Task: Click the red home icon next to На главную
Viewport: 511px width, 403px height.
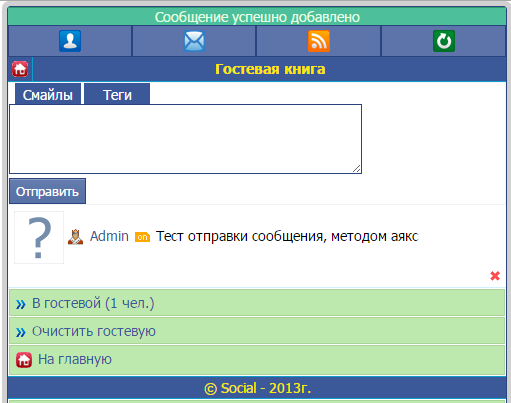Action: click(x=24, y=360)
